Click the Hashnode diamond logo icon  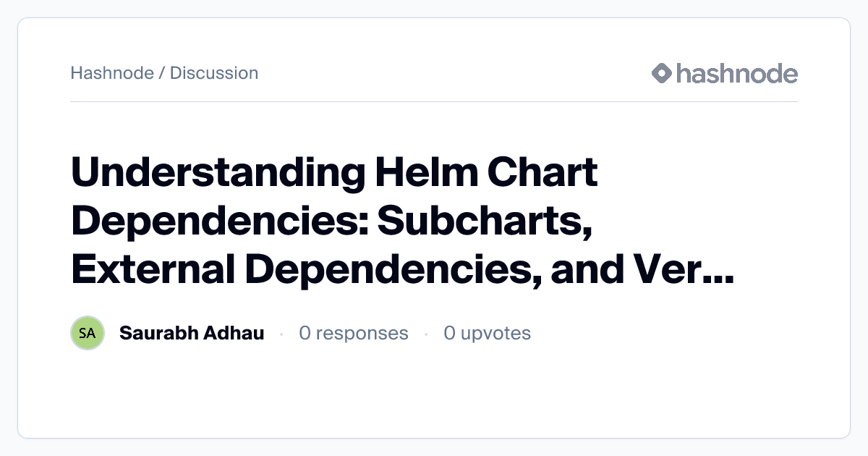tap(662, 73)
